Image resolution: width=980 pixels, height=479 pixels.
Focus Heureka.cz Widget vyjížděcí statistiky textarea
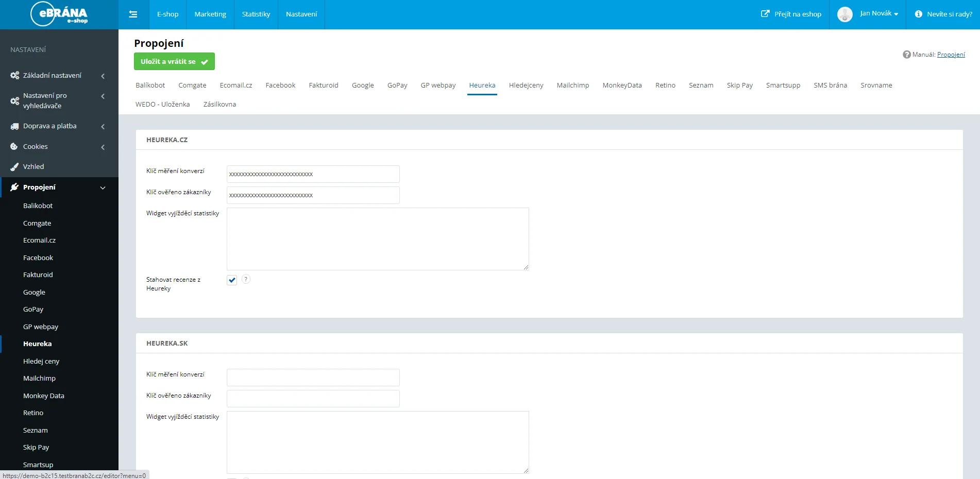tap(378, 239)
